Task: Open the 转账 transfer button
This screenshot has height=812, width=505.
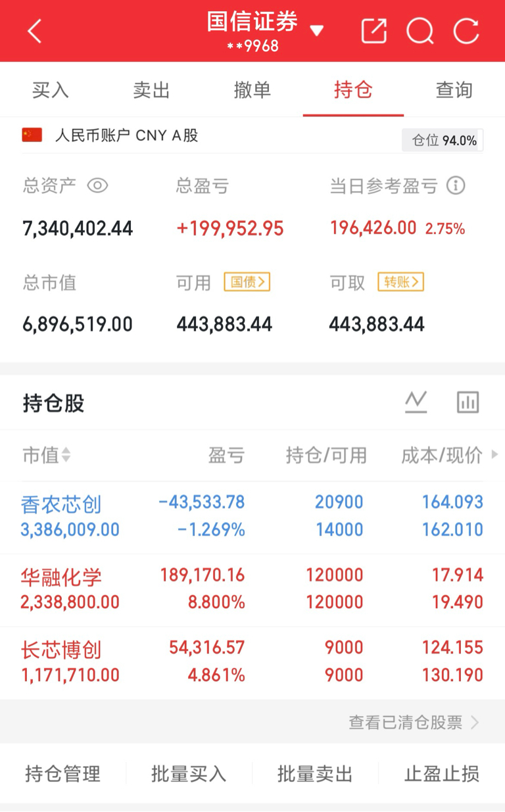Action: [x=400, y=282]
